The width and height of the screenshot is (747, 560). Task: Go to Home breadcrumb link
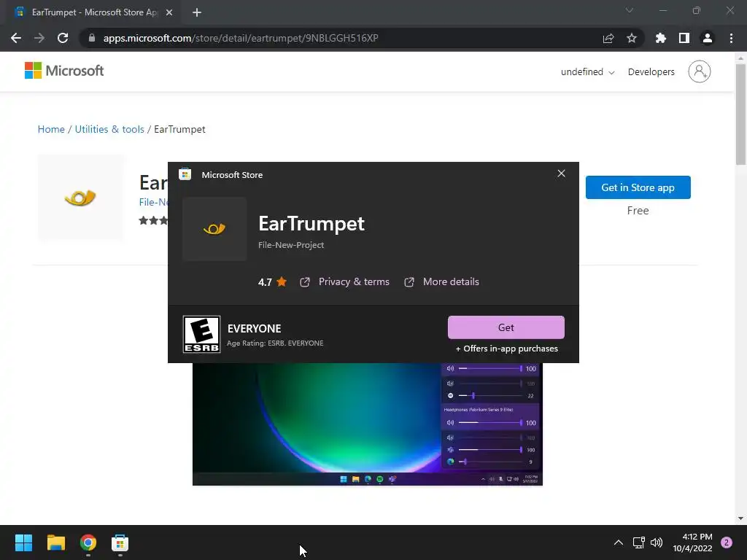click(x=51, y=130)
